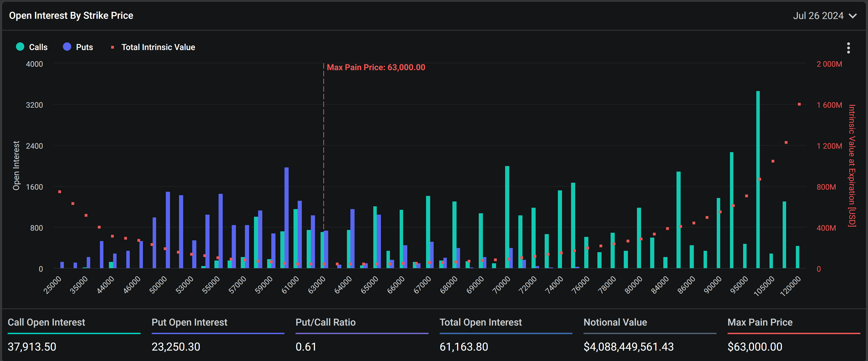This screenshot has height=361, width=868.
Task: Open the Jul 26 2024 expiry dropdown
Action: click(x=818, y=16)
